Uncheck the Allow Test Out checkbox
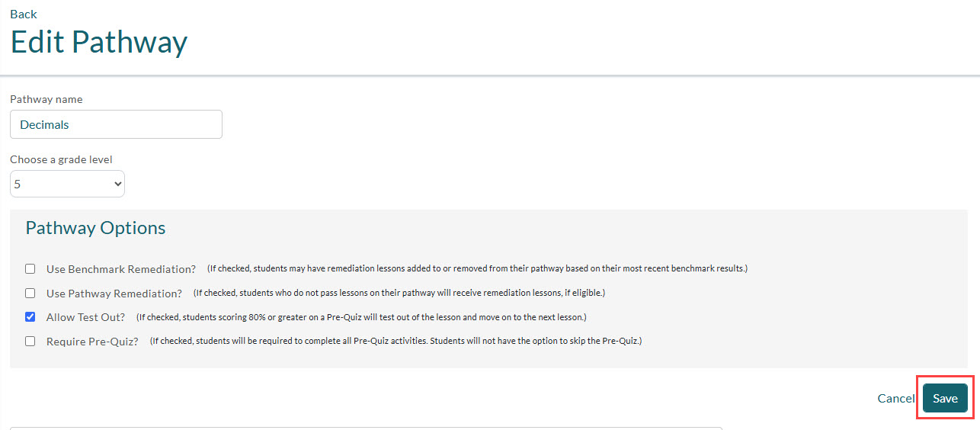Screen dimensions: 980x430 [x=30, y=316]
